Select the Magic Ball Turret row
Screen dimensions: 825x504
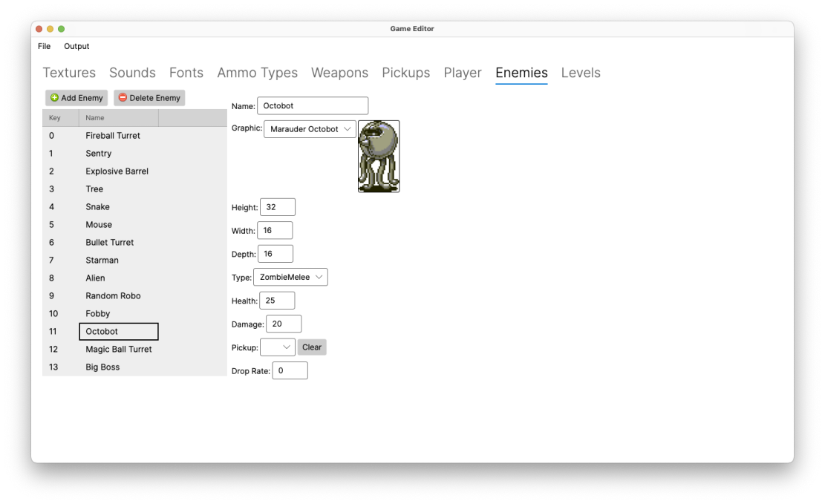134,350
